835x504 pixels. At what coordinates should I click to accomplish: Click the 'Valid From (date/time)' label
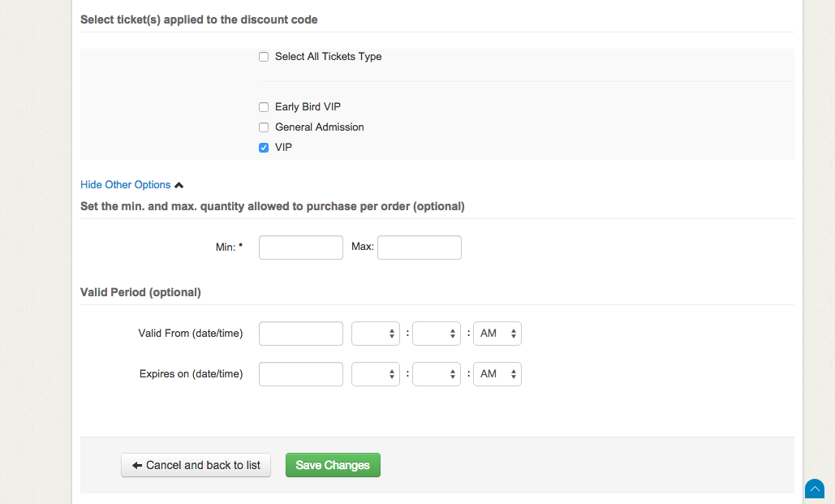click(191, 334)
